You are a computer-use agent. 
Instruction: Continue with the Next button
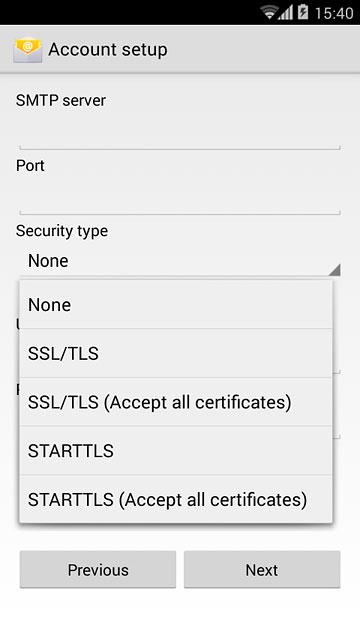(x=262, y=569)
